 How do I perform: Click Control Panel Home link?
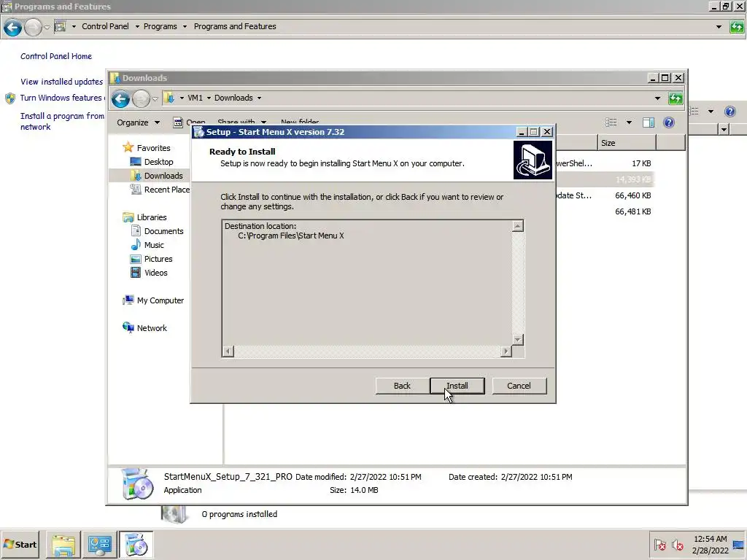point(55,56)
